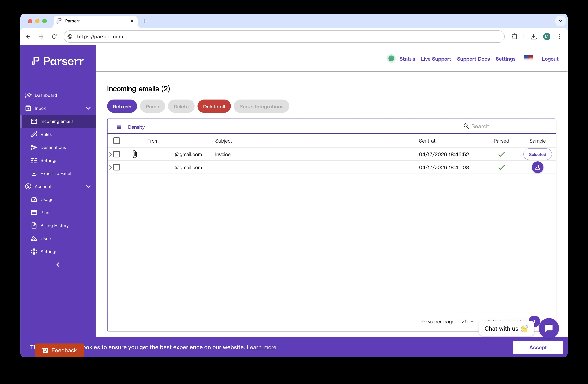Click the 18:45:08 row parsed checkmark
The height and width of the screenshot is (384, 588).
(501, 167)
